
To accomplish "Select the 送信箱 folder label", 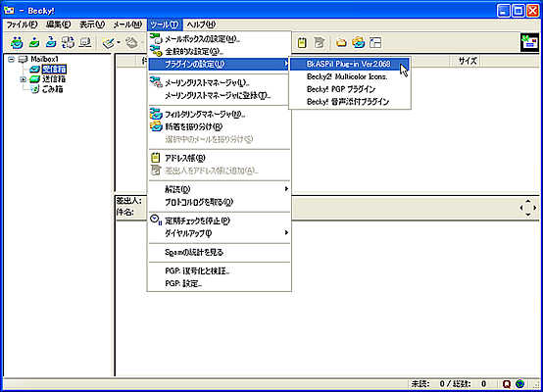I will point(54,79).
